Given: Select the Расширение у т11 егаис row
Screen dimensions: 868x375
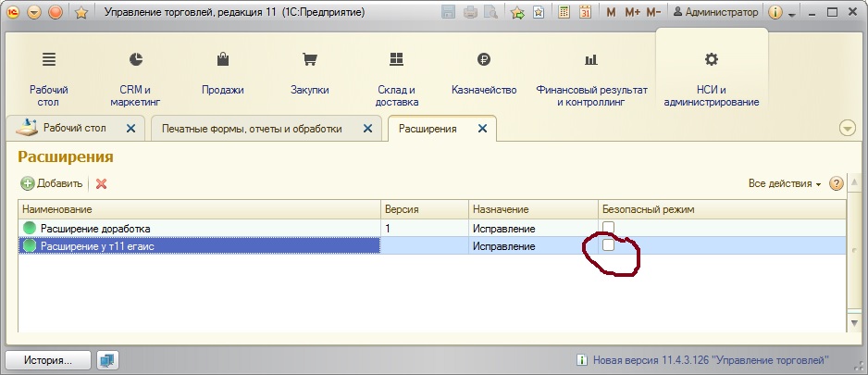Looking at the screenshot, I should coord(432,246).
